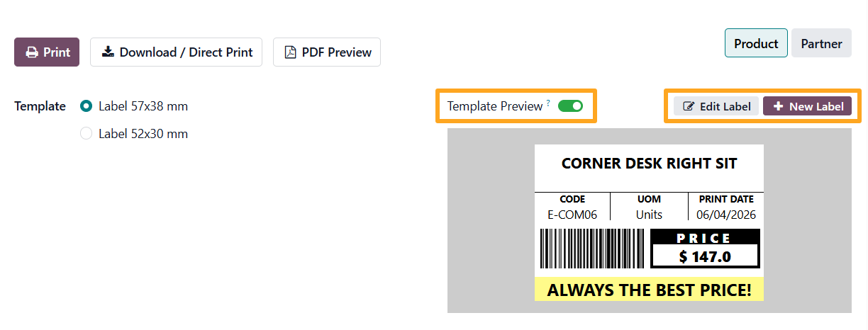Click the Template Preview text label
868x330 pixels.
(x=494, y=106)
